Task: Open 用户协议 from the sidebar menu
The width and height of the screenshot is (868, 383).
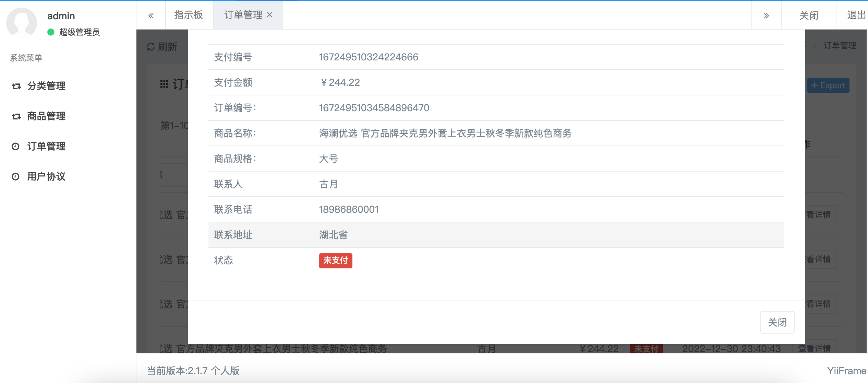Action: [x=46, y=177]
